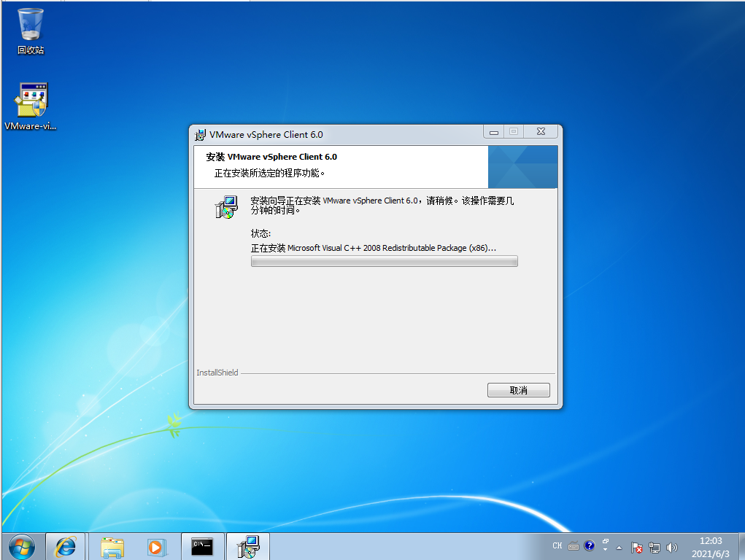Open the Recycle Bin desktop icon
Image resolution: width=745 pixels, height=560 pixels.
coord(31,31)
